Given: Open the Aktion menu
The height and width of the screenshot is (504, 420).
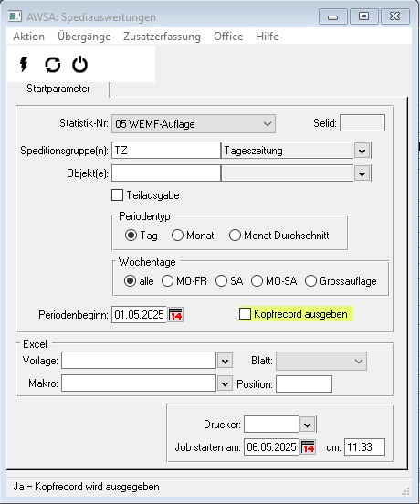Looking at the screenshot, I should [x=28, y=37].
